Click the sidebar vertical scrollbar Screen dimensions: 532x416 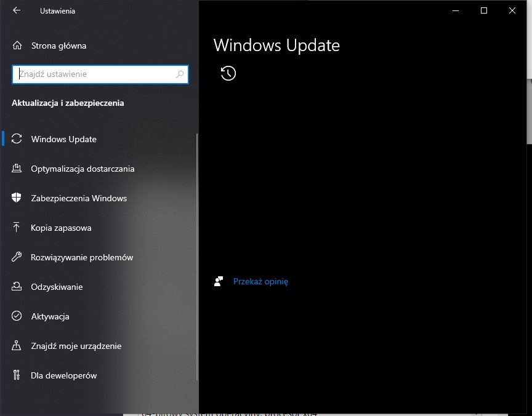(x=197, y=257)
